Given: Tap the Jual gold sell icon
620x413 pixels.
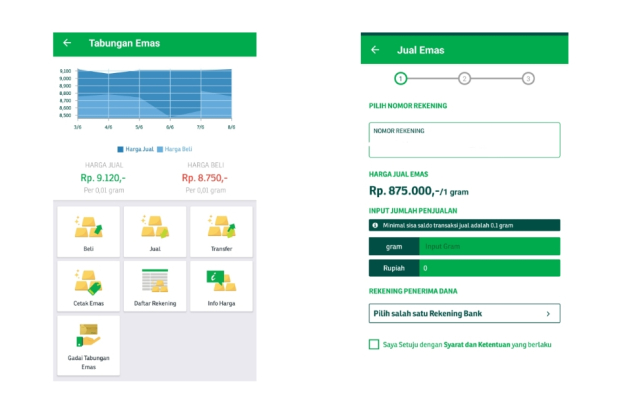Looking at the screenshot, I should [x=155, y=231].
